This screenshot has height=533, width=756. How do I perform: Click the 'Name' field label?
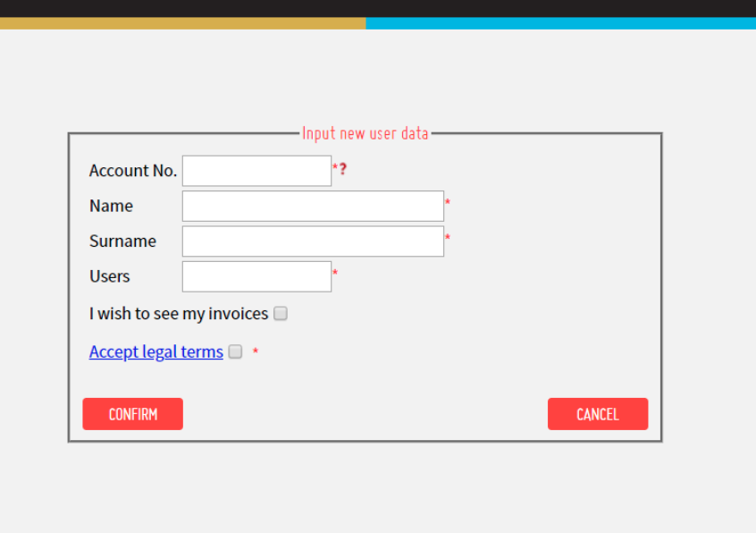click(111, 206)
